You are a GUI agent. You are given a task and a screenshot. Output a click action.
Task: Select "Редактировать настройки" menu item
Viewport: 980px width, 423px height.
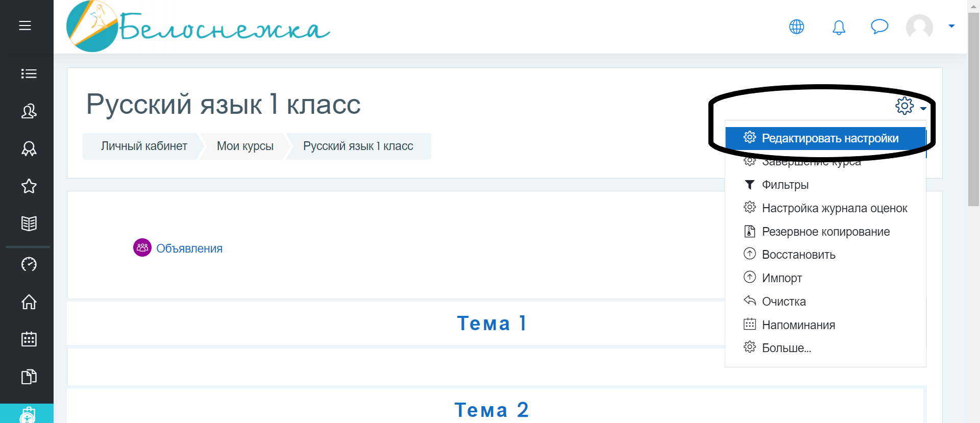pos(829,138)
